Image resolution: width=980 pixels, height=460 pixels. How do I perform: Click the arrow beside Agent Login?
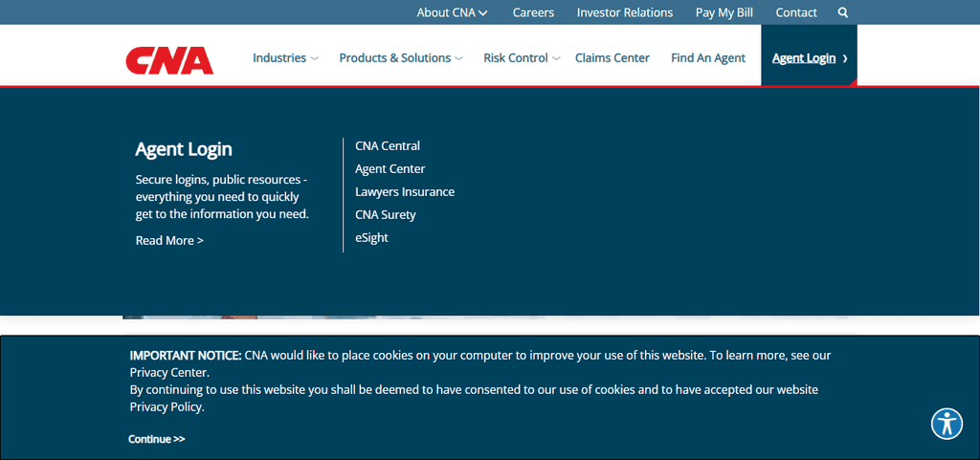pos(845,58)
